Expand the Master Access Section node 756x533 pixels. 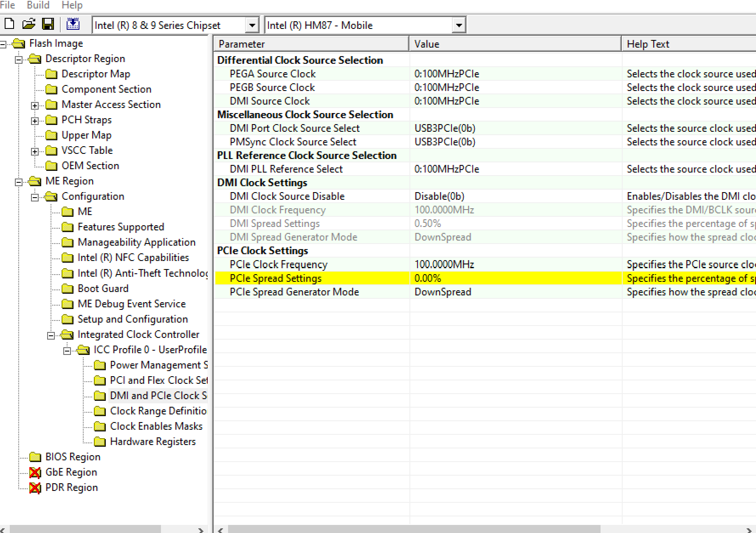pyautogui.click(x=35, y=105)
